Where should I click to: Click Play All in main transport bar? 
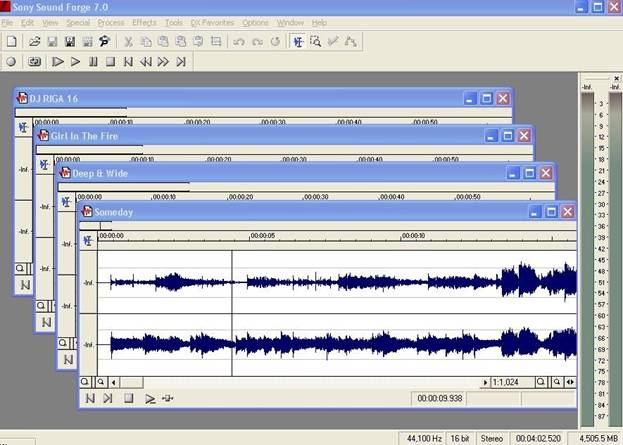[58, 62]
